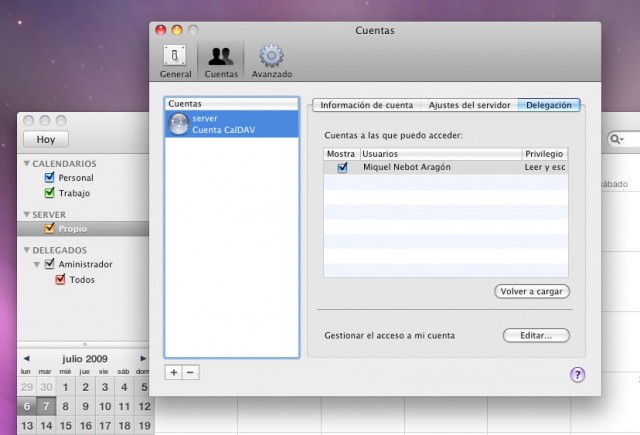This screenshot has height=435, width=640.
Task: Click the Hoy button in iCal
Action: (46, 140)
